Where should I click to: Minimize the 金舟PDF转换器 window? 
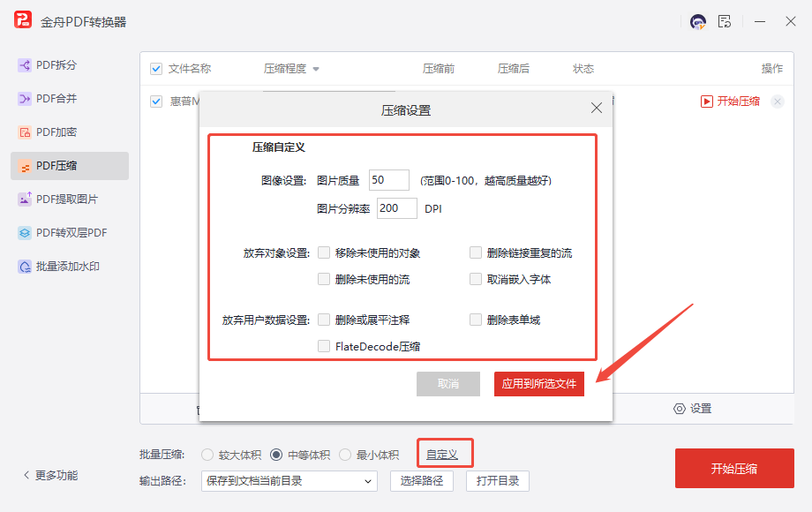[x=760, y=22]
